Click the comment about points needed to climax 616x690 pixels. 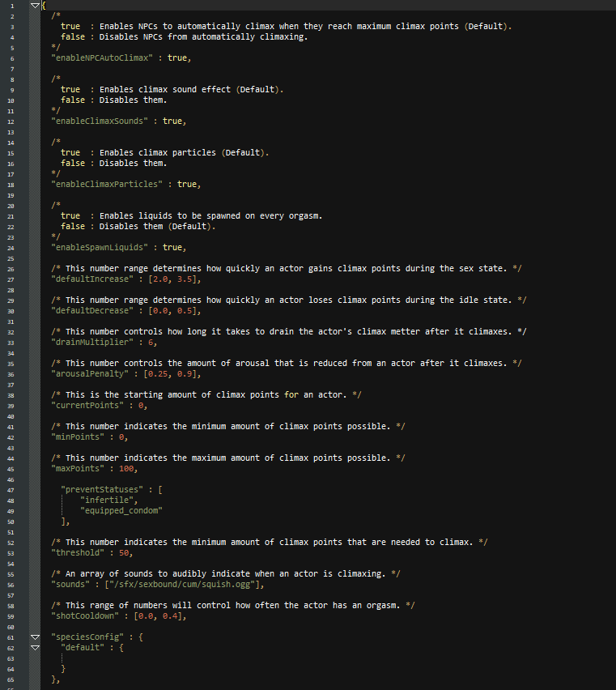pyautogui.click(x=270, y=543)
